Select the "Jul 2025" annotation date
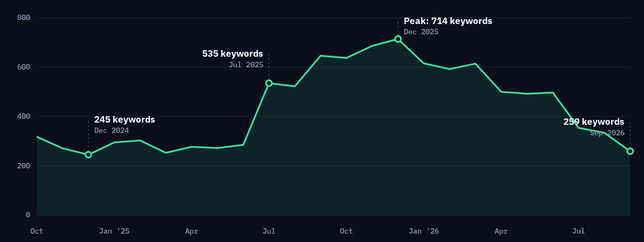The image size is (644, 242). tap(246, 65)
